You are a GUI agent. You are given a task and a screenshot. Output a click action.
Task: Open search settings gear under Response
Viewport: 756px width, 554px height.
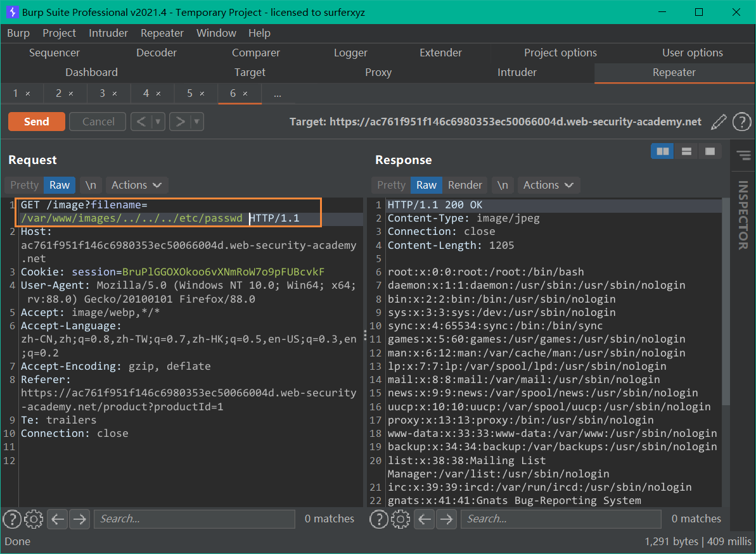click(400, 519)
